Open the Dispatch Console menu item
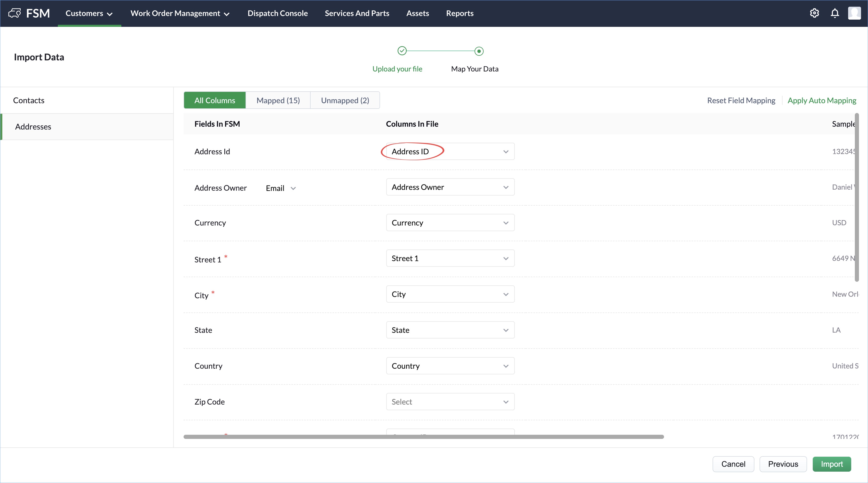 pyautogui.click(x=277, y=13)
